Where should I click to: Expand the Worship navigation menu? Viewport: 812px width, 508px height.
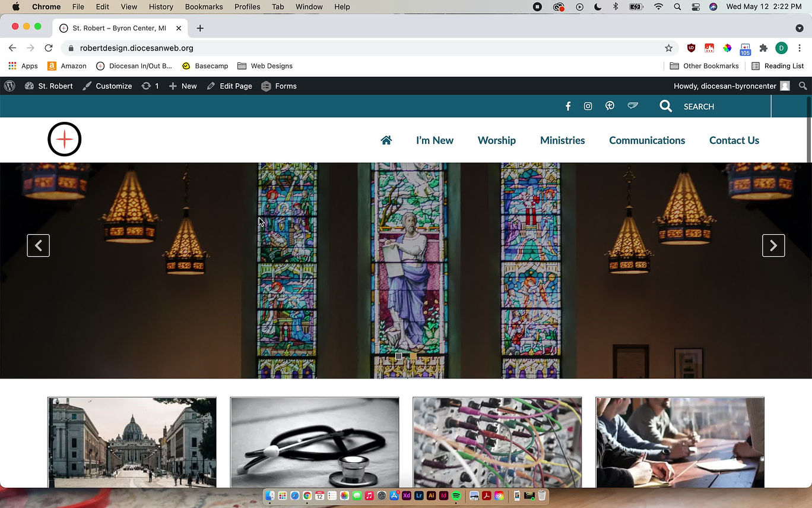496,140
